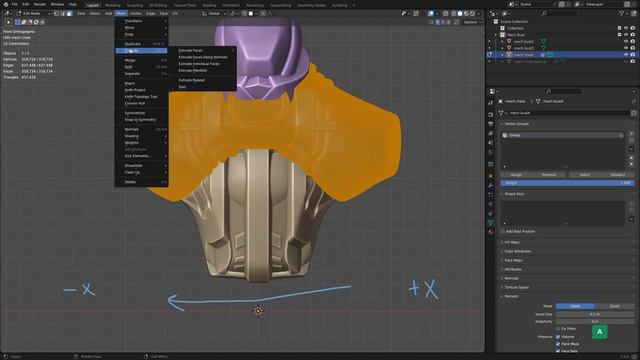Add a new vertex group with plus icon
Viewport: 640px width, 360px height.
point(631,133)
